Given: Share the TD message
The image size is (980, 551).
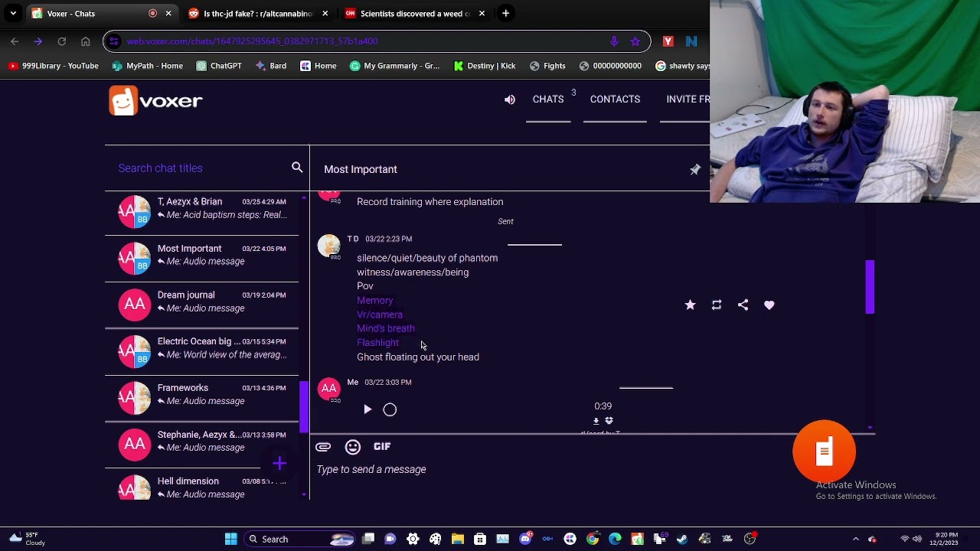Looking at the screenshot, I should point(743,305).
